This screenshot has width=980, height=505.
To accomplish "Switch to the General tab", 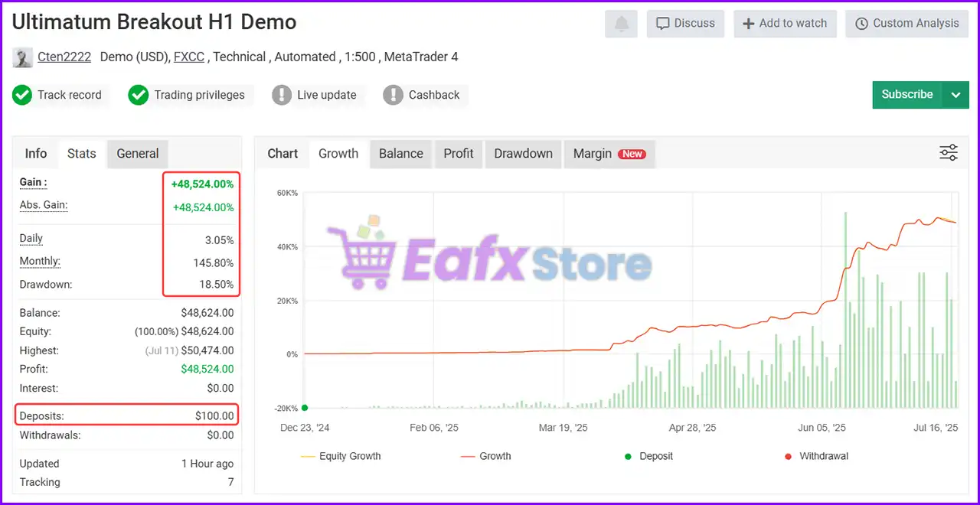I will tap(138, 153).
